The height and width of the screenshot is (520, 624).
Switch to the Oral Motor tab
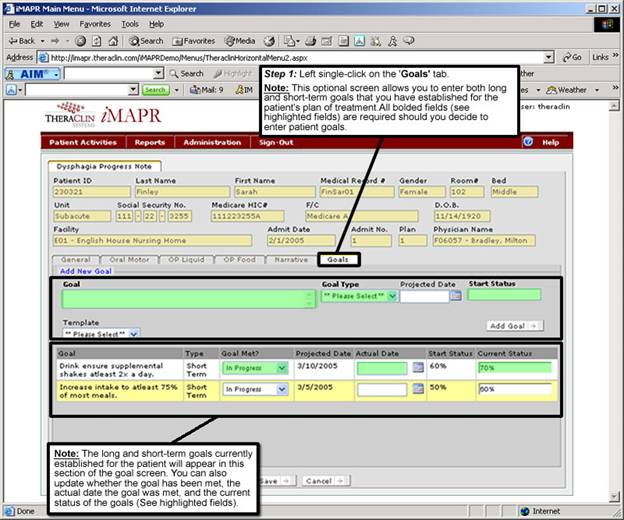tap(129, 259)
